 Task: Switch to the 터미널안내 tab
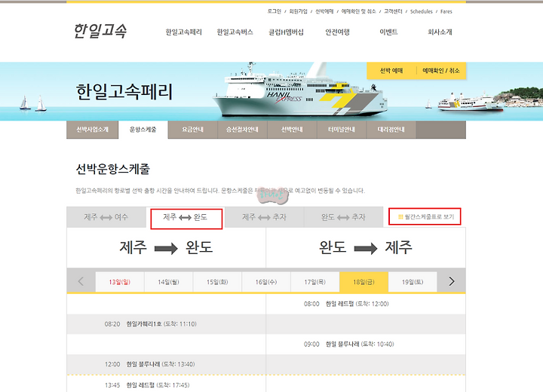342,130
